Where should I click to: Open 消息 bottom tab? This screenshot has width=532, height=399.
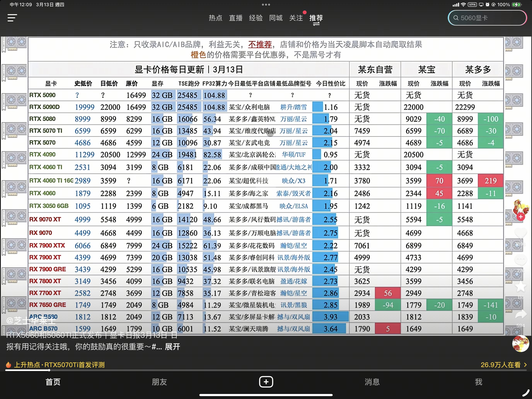pyautogui.click(x=372, y=382)
